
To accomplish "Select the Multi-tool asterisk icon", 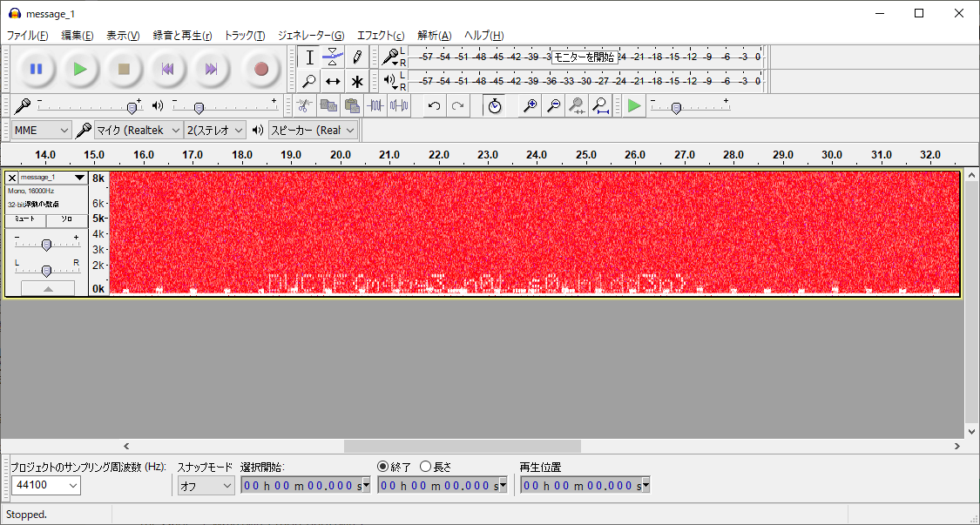I will pos(357,81).
